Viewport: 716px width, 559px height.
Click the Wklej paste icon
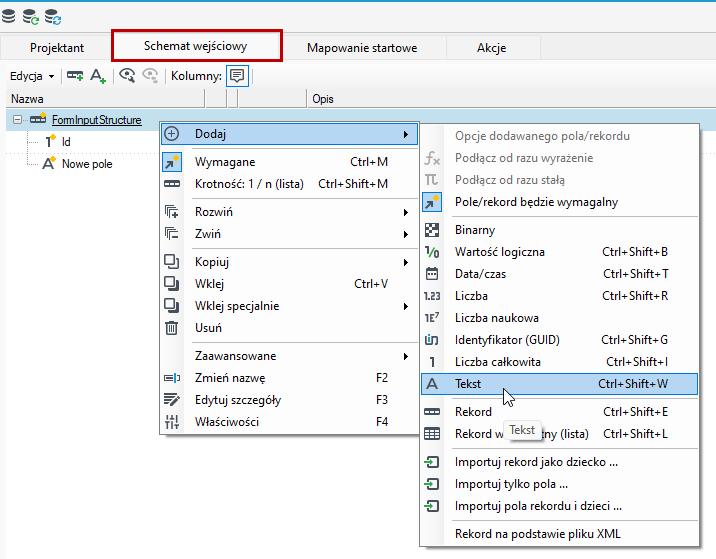coord(172,284)
